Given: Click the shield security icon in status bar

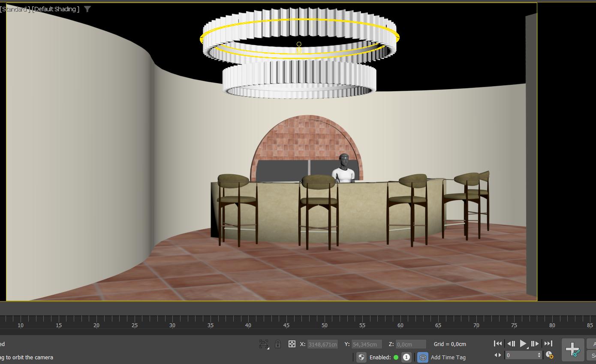Looking at the screenshot, I should click(361, 357).
